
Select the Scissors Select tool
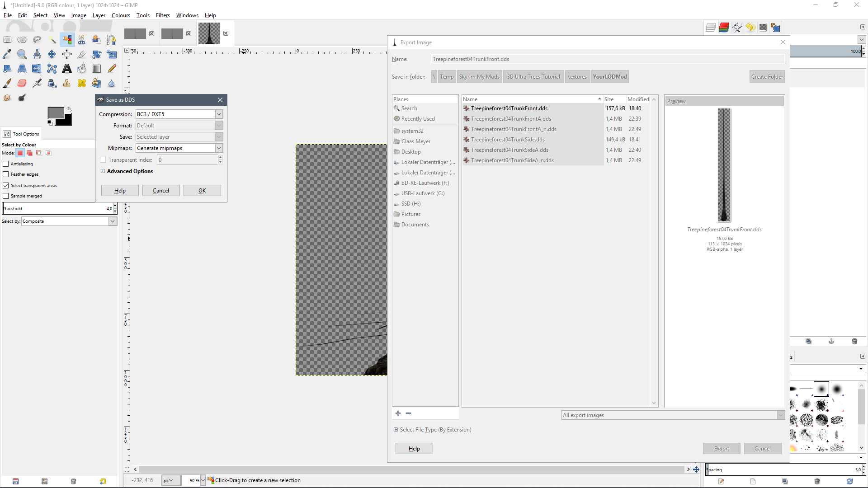coord(82,40)
